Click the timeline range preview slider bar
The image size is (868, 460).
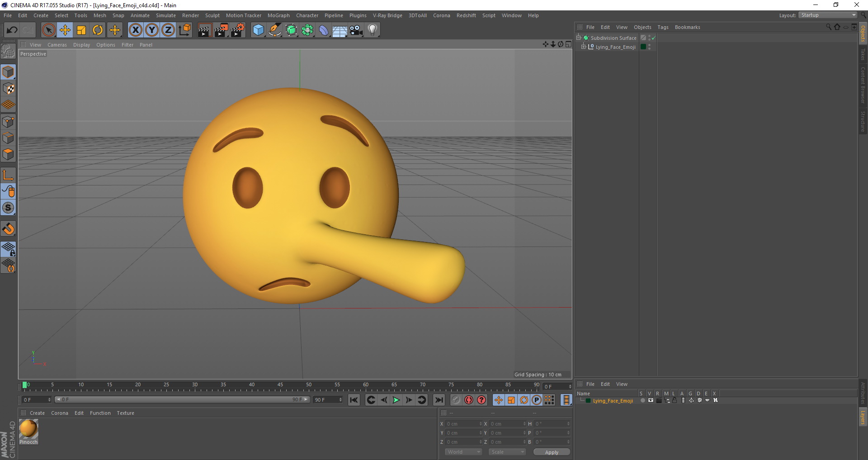[x=182, y=399]
